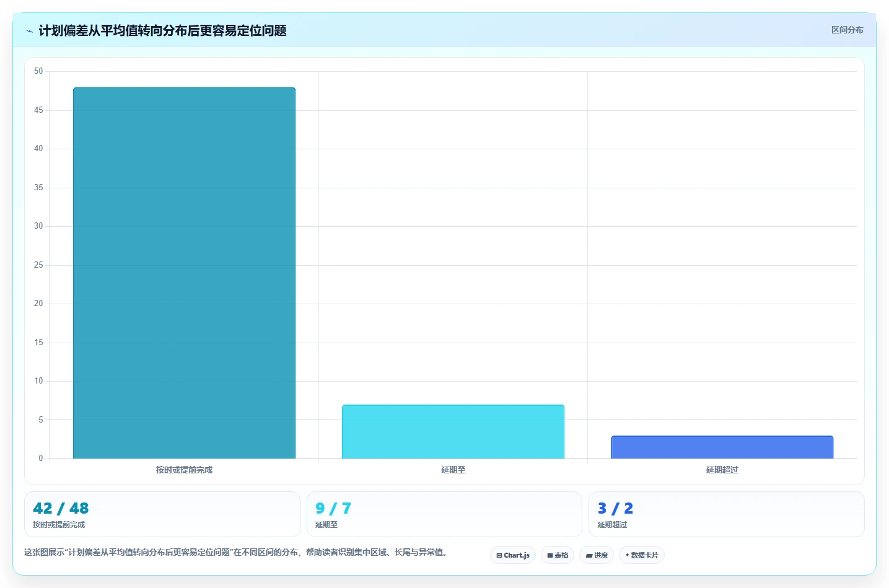Click the y-axis value 0
This screenshot has width=889, height=588.
[x=41, y=459]
